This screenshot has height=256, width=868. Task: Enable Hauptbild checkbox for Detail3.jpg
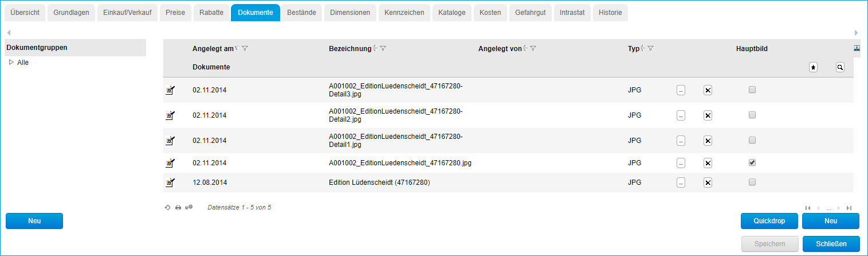pyautogui.click(x=752, y=90)
